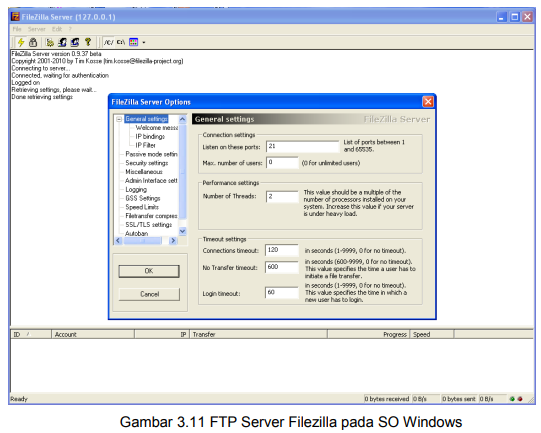Click the Connections timeout field
This screenshot has width=541, height=433.
282,250
